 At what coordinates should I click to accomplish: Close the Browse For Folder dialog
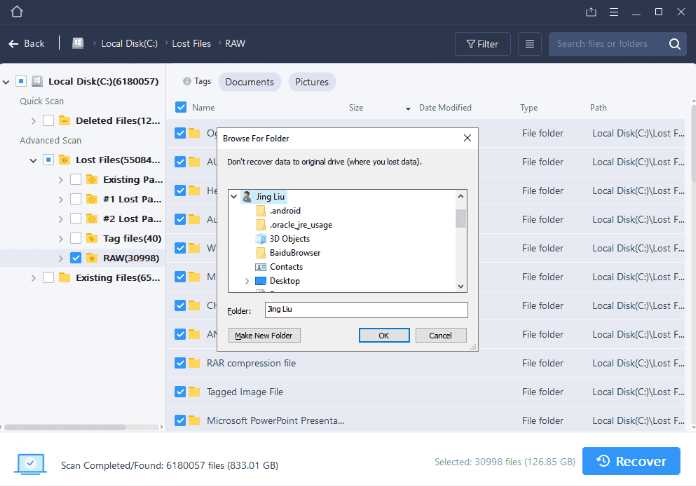click(467, 138)
